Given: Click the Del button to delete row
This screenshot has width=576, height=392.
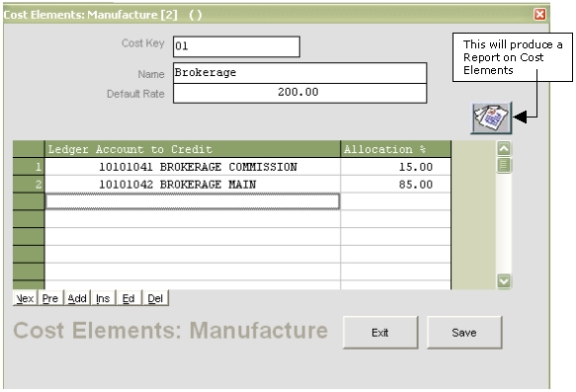Looking at the screenshot, I should (155, 298).
